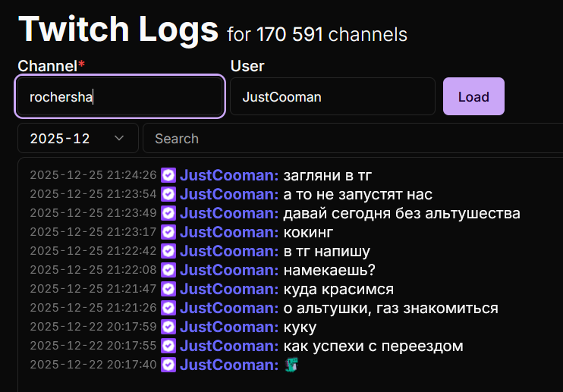
Task: Click the verified badge on the 21:21:26 message
Action: click(168, 308)
